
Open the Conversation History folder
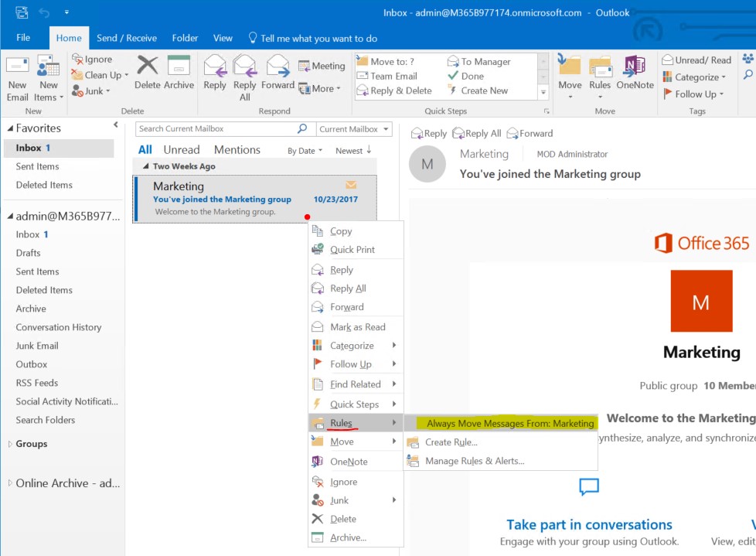58,327
